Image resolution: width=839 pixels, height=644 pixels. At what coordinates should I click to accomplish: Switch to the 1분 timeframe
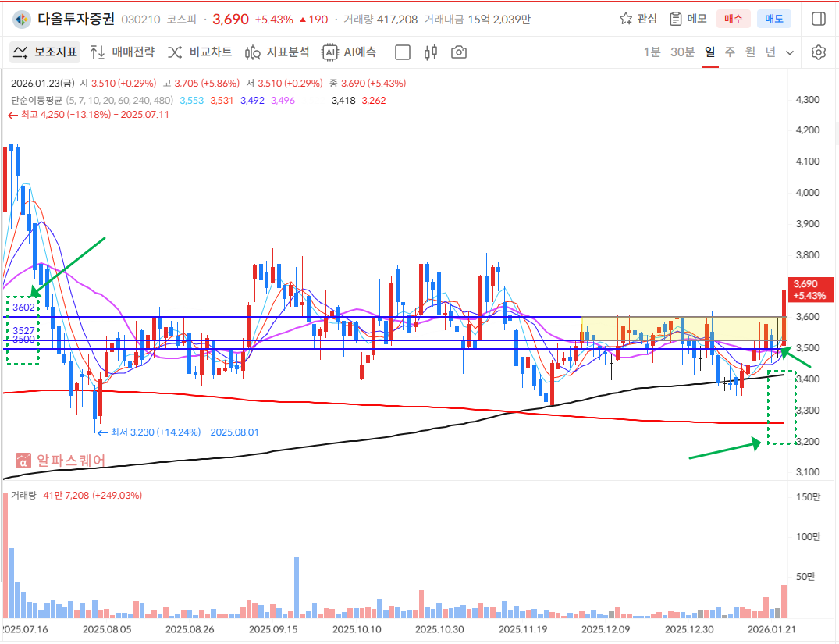tap(652, 52)
